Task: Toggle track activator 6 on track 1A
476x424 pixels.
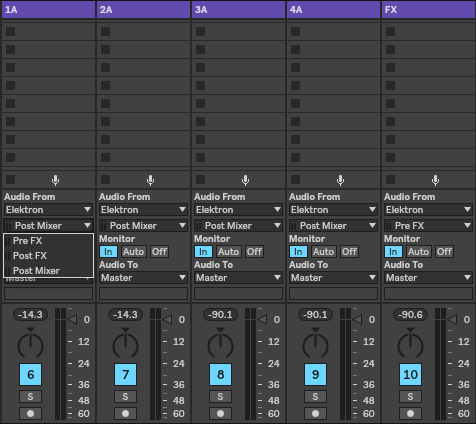Action: click(30, 374)
